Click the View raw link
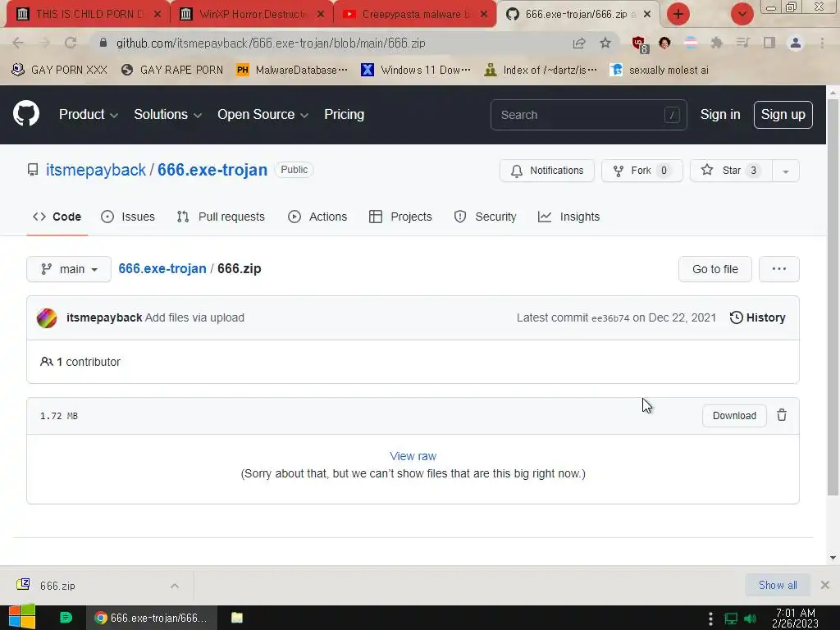The image size is (840, 630). point(413,456)
